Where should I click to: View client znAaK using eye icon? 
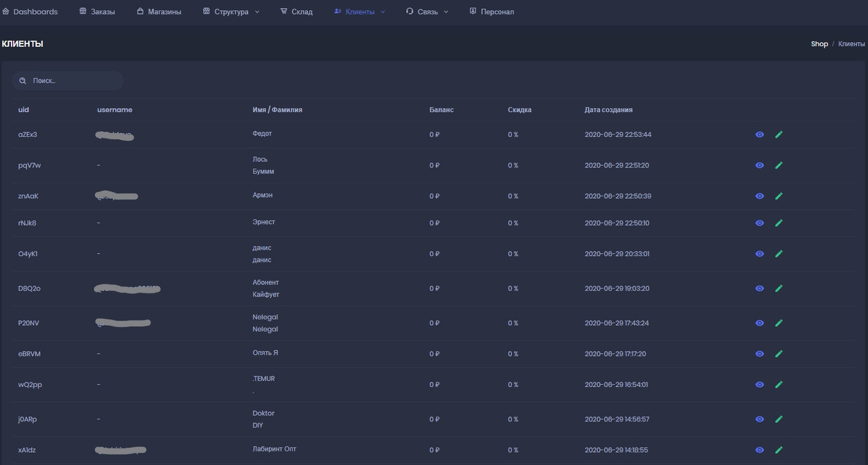[x=759, y=196]
